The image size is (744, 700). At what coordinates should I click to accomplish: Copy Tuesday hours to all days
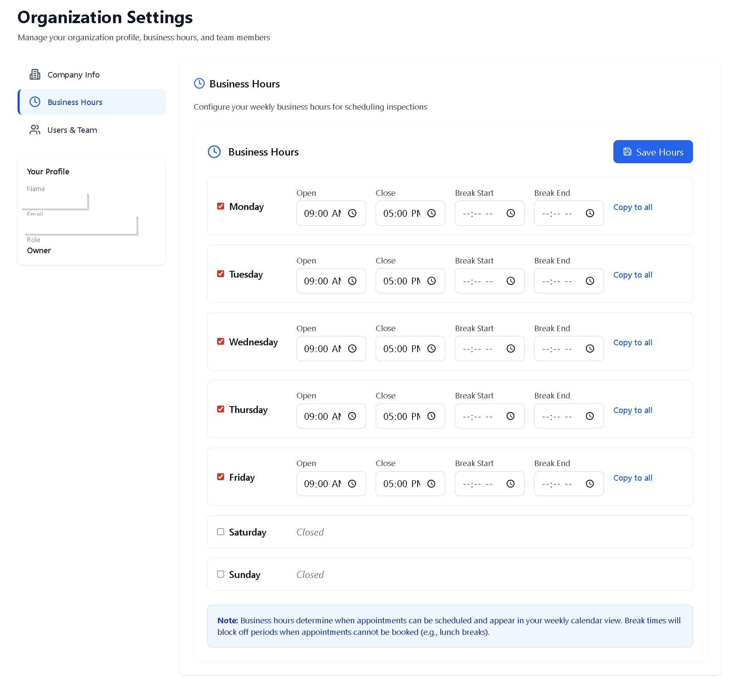tap(633, 275)
